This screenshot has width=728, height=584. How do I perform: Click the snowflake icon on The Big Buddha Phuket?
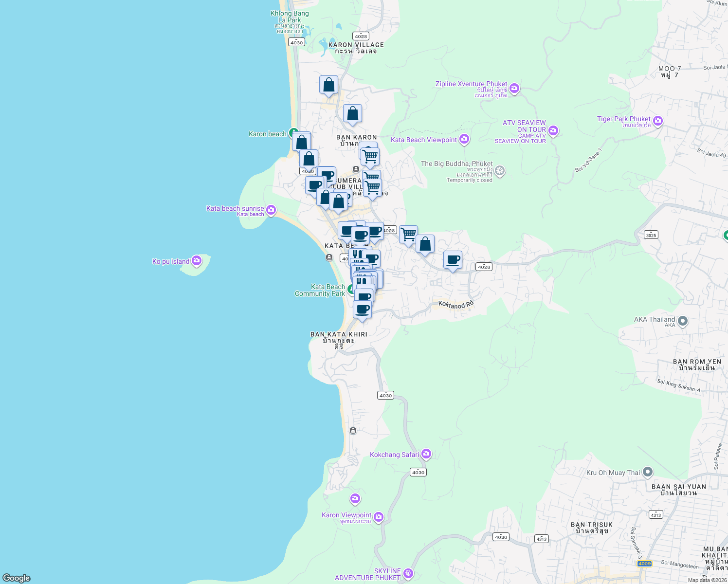499,171
